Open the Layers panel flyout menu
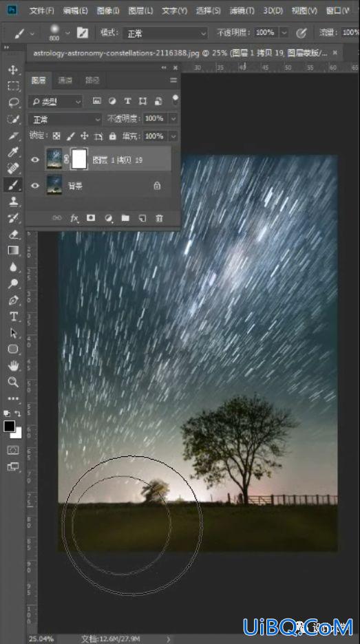The width and height of the screenshot is (360, 644). point(173,80)
